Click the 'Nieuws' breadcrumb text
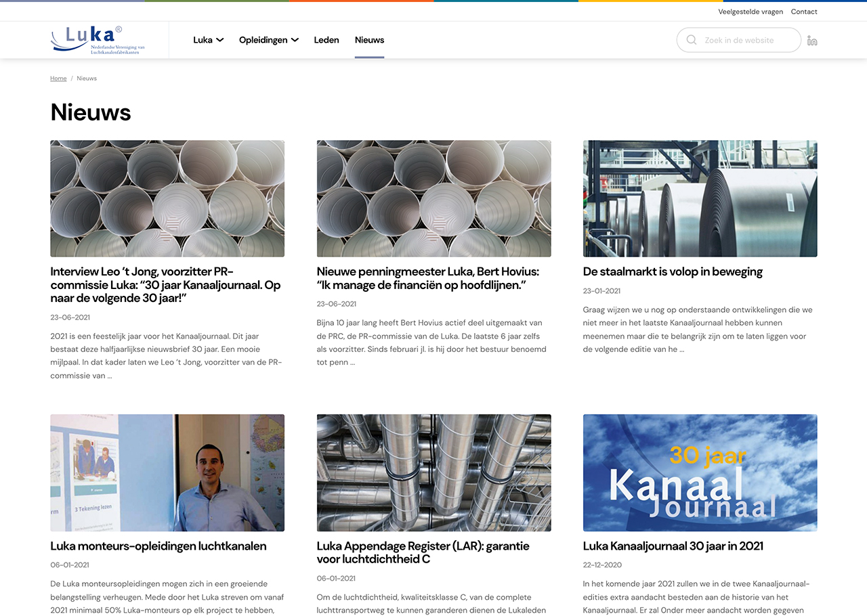This screenshot has width=867, height=616. point(87,79)
